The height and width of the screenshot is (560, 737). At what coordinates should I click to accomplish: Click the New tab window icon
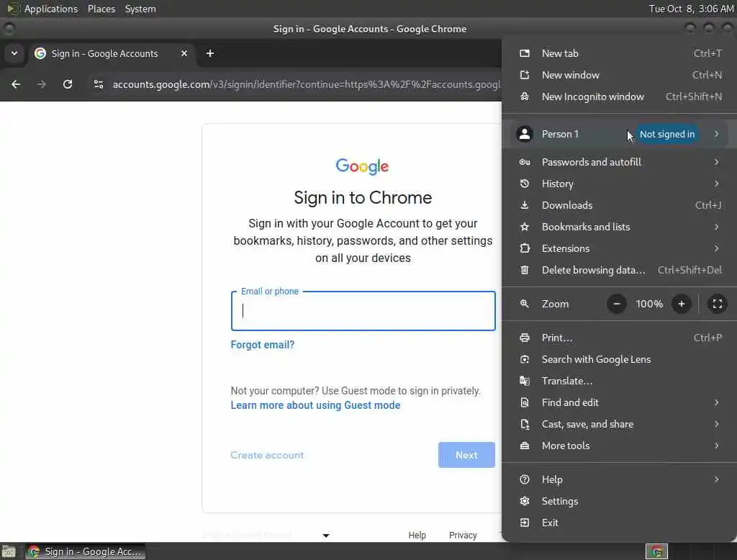click(525, 53)
